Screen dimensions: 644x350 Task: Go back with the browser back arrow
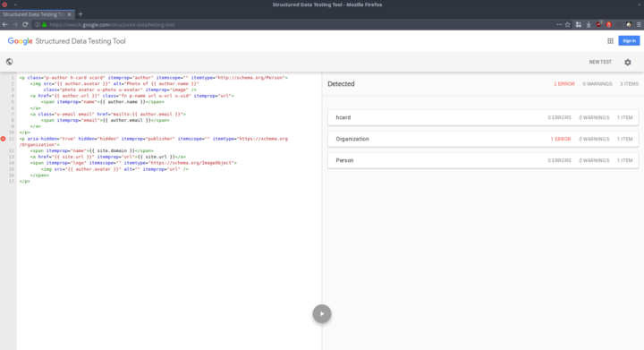click(5, 25)
